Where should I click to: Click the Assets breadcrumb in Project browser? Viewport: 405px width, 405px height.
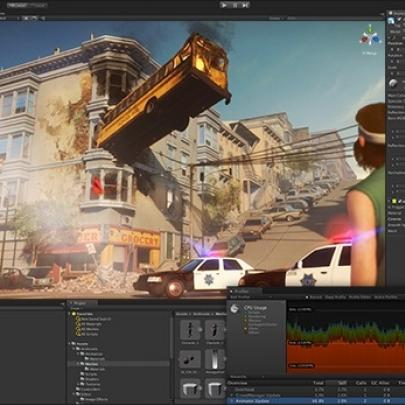[x=182, y=314]
